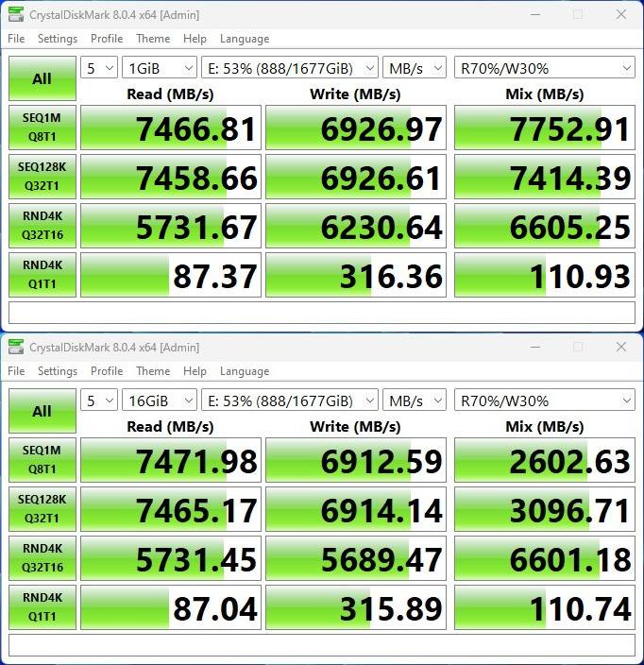This screenshot has width=644, height=665.
Task: Click the 7465.17 read result
Action: tap(171, 509)
